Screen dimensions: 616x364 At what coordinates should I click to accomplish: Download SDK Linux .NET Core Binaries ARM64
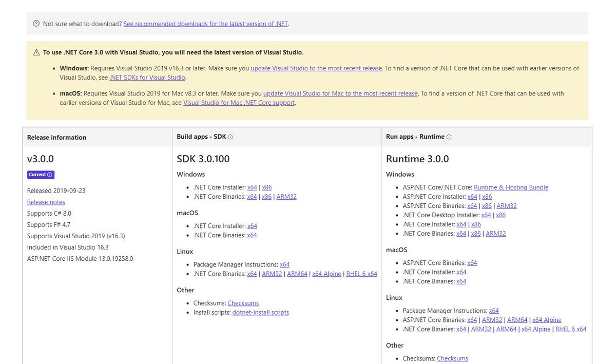(297, 274)
